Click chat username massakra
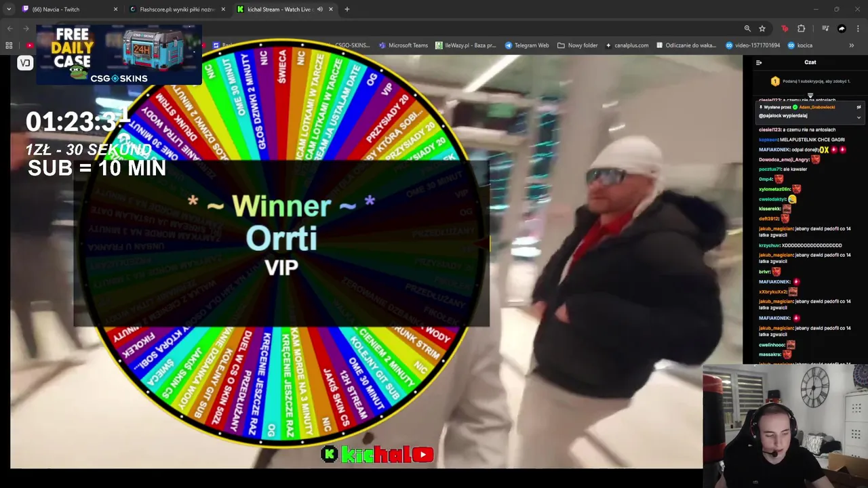Image resolution: width=868 pixels, height=488 pixels. 770,354
